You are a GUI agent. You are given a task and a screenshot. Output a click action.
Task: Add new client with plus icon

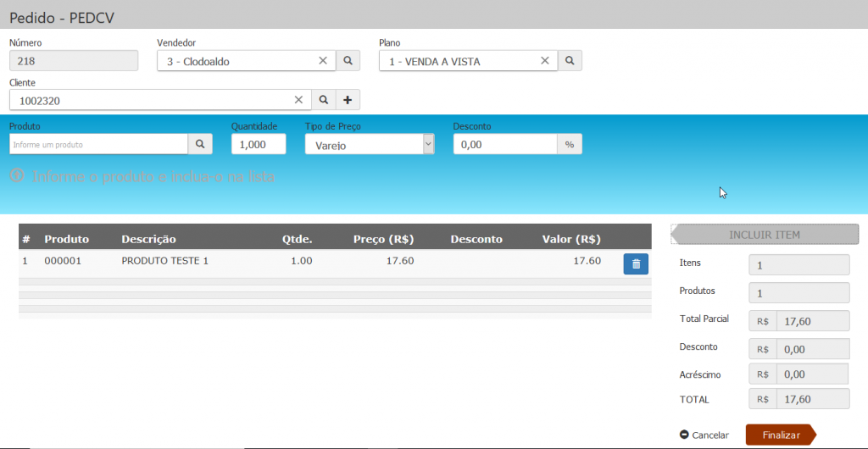pos(348,100)
